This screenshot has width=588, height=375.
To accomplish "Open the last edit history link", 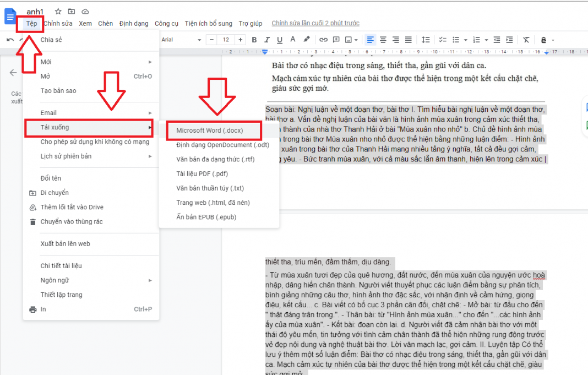I will [x=315, y=24].
